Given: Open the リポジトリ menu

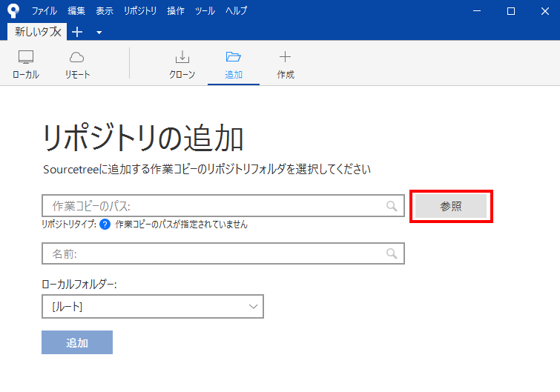Looking at the screenshot, I should click(140, 11).
